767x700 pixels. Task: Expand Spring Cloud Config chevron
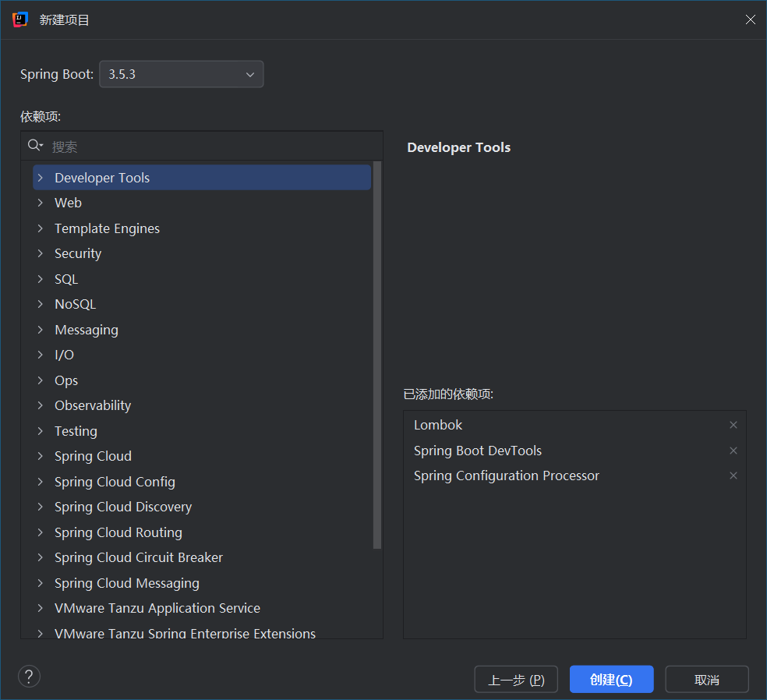click(x=41, y=482)
